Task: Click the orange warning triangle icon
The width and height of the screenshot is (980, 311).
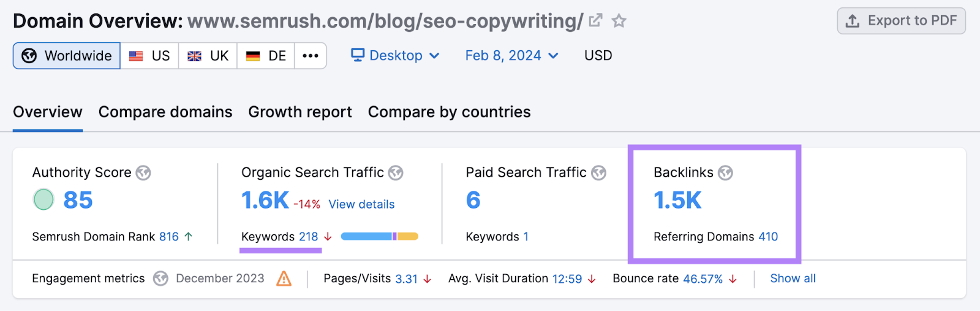Action: pos(284,278)
